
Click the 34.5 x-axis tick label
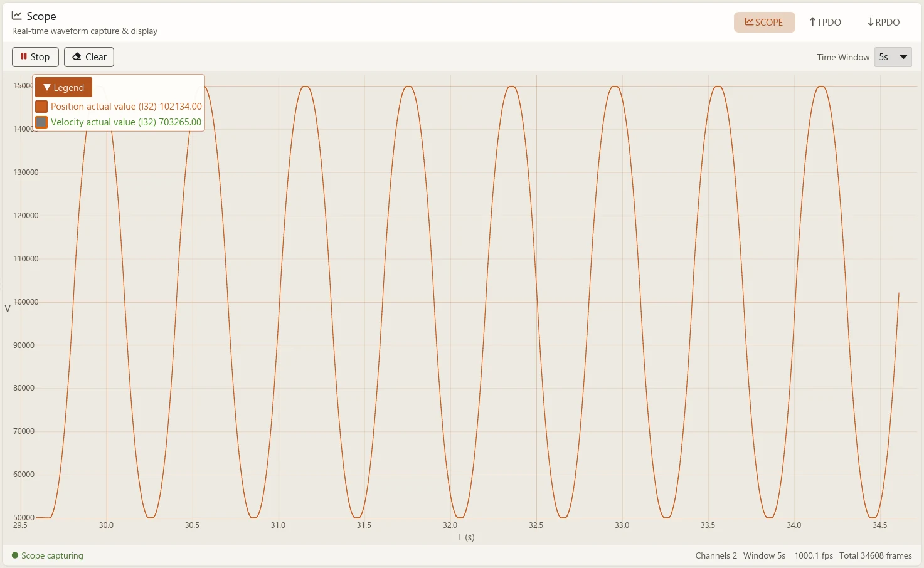(879, 525)
